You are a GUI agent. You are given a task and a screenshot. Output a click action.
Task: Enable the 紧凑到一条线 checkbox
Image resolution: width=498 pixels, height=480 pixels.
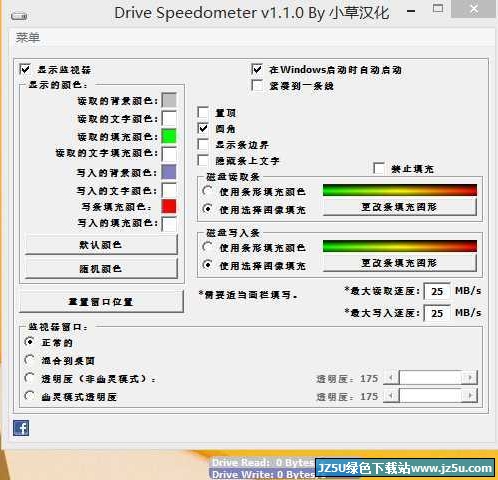click(257, 85)
